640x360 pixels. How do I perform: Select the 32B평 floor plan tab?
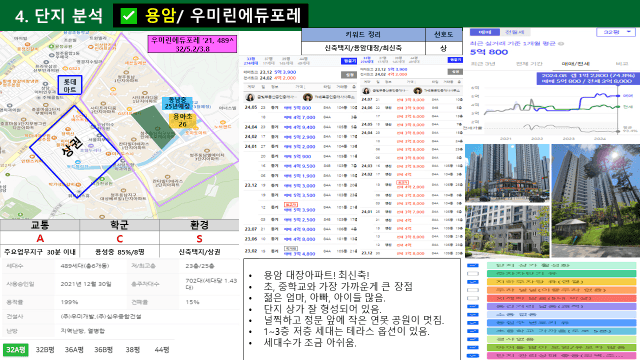point(45,350)
